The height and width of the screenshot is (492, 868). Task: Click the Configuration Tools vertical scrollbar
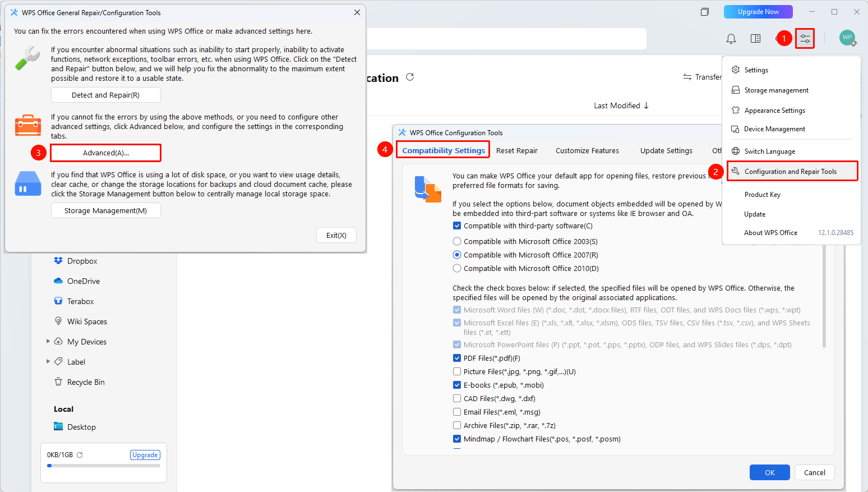824,297
